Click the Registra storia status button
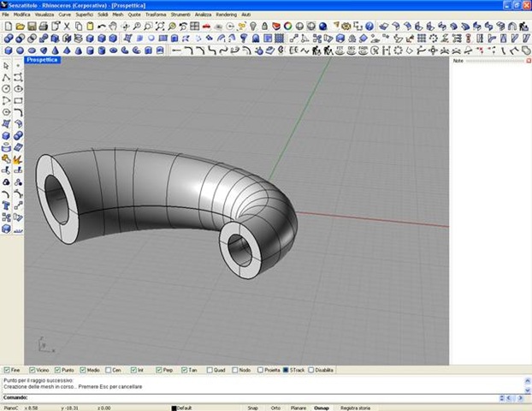The image size is (532, 411). point(355,408)
